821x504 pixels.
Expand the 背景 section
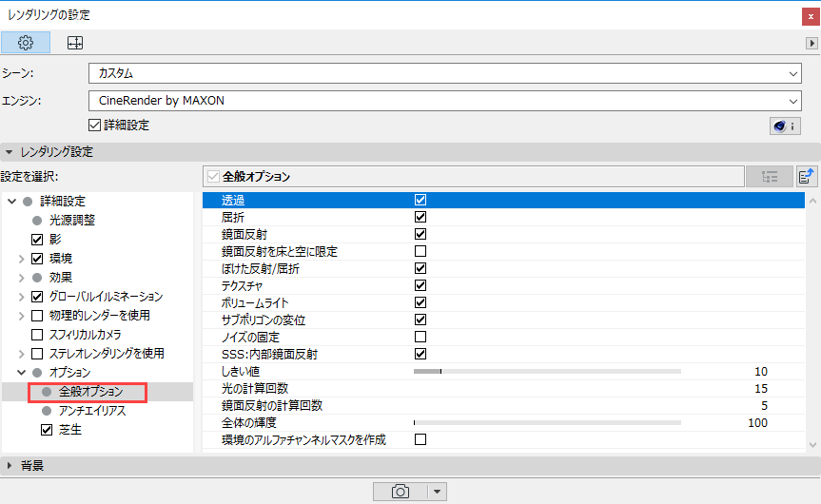[x=9, y=465]
